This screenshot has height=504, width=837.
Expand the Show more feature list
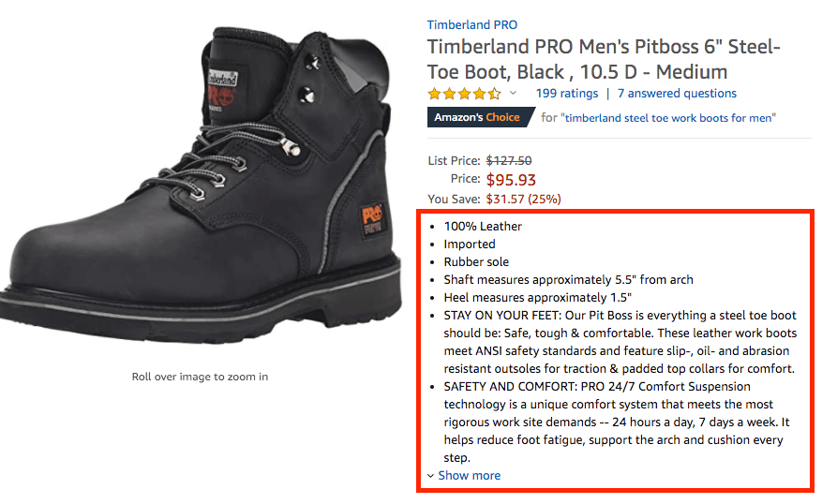tap(469, 476)
